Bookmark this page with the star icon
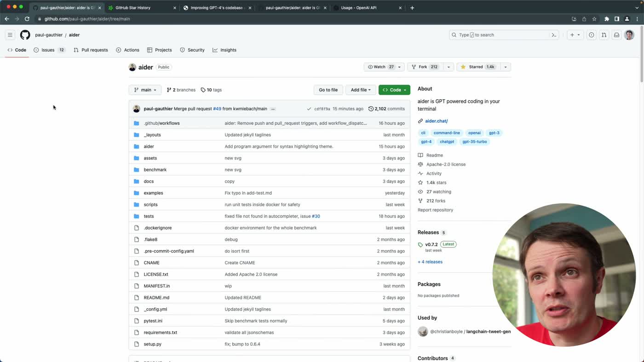The image size is (644, 362). pos(594,19)
